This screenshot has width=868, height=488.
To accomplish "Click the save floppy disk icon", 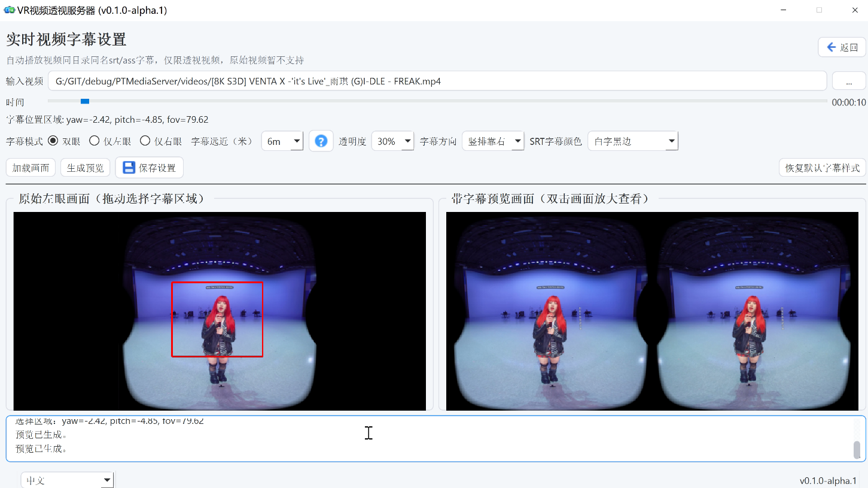I will [x=129, y=168].
